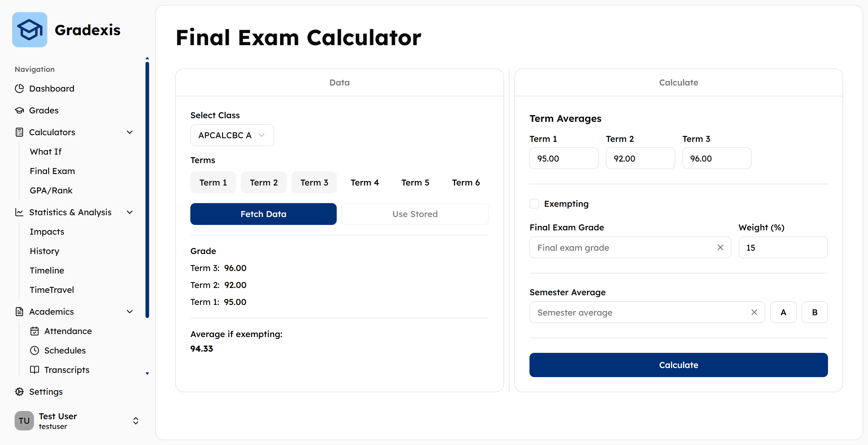The height and width of the screenshot is (445, 868).
Task: Open the Test User account switcher
Action: pyautogui.click(x=135, y=420)
